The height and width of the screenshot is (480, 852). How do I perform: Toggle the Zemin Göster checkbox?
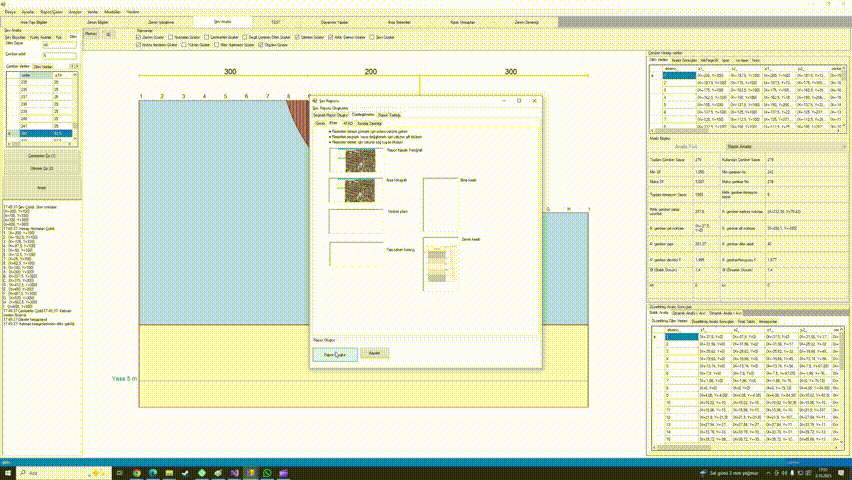(140, 37)
